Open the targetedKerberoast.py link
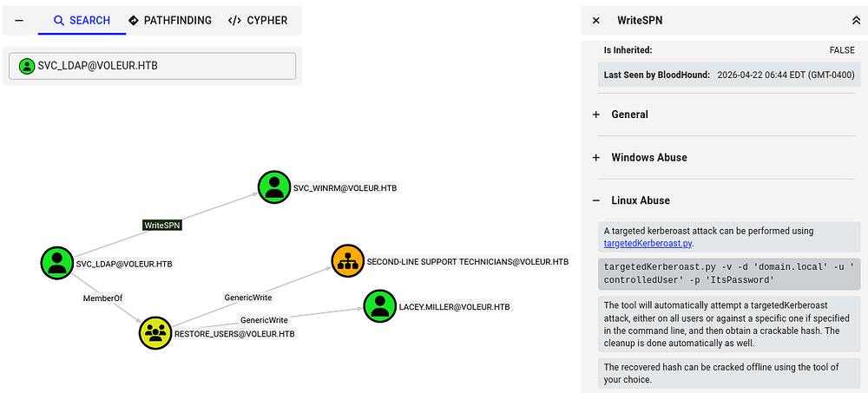Screen dimensions: 868x393 [x=648, y=244]
